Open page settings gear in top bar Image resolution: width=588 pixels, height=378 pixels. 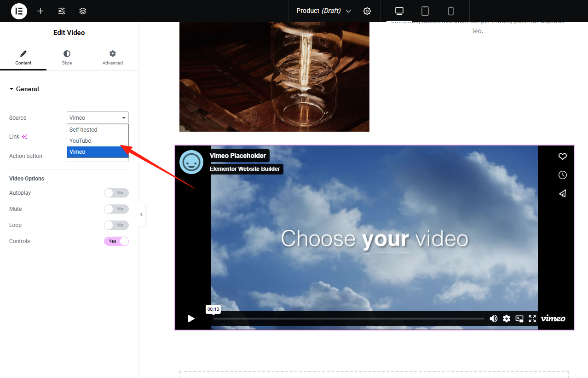tap(367, 11)
